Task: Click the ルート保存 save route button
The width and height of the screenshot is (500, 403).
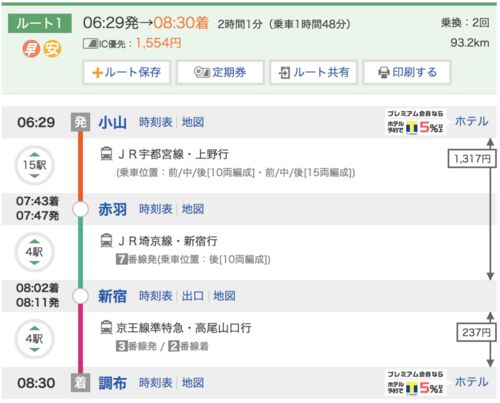Action: (x=127, y=72)
